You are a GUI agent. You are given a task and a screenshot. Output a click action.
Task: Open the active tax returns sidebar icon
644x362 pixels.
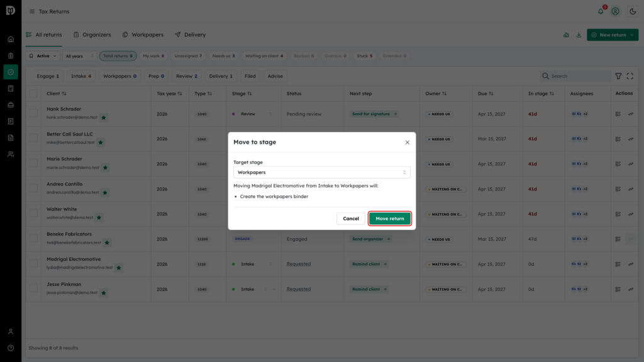point(11,72)
